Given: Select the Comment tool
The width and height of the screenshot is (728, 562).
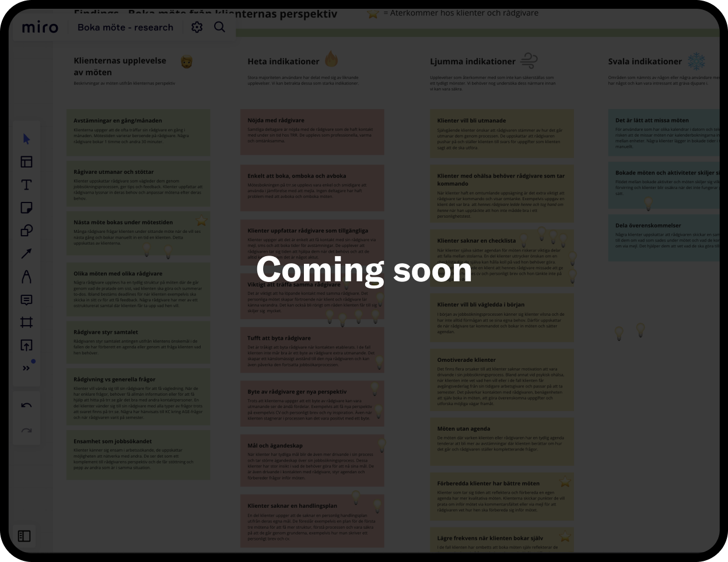Looking at the screenshot, I should tap(26, 299).
